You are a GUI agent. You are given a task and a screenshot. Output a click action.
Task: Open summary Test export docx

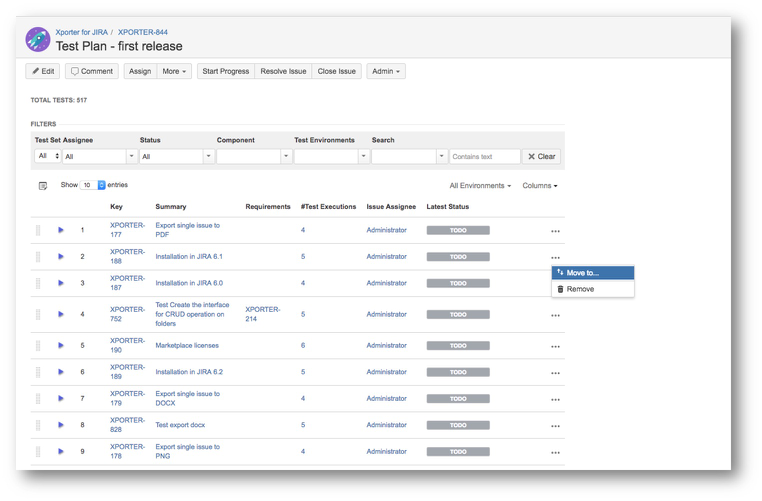180,425
